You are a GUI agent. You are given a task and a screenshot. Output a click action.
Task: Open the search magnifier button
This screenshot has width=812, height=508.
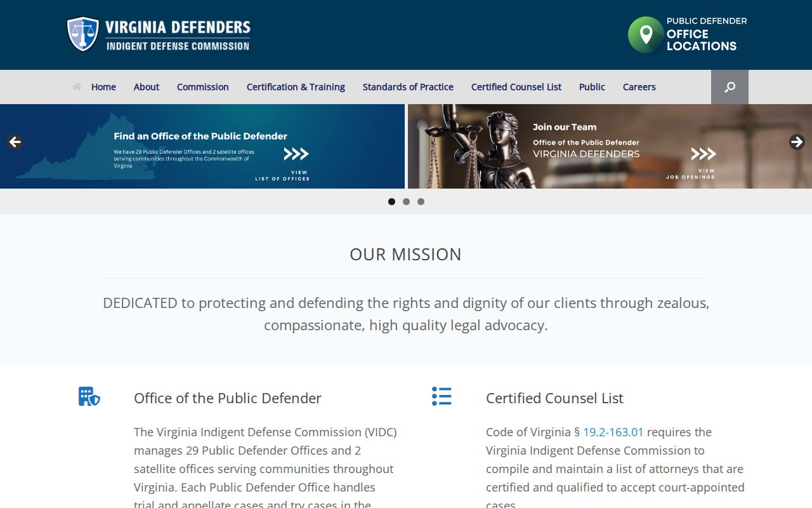pyautogui.click(x=730, y=87)
